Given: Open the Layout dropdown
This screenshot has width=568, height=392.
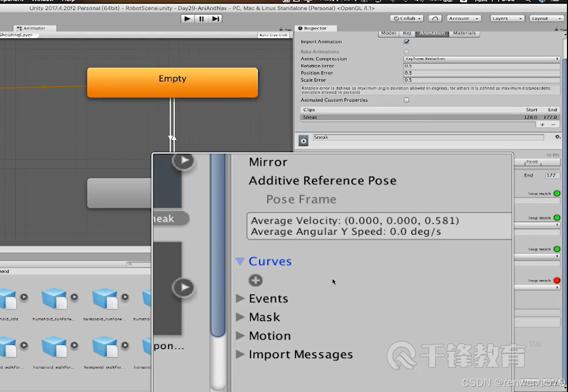Looking at the screenshot, I should pos(547,19).
